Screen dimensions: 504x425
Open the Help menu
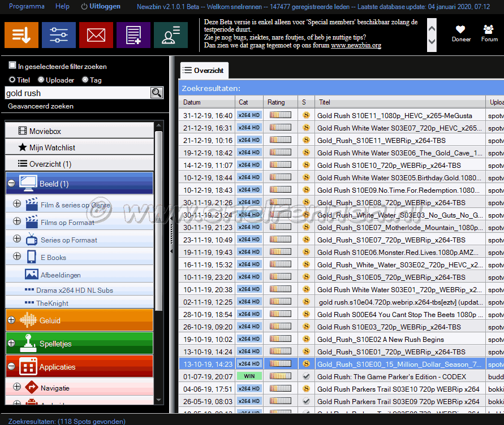point(62,6)
